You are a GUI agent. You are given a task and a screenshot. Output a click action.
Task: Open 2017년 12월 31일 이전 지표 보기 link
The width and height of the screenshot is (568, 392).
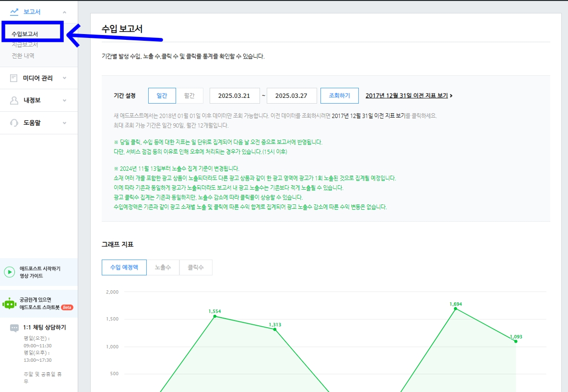point(407,95)
